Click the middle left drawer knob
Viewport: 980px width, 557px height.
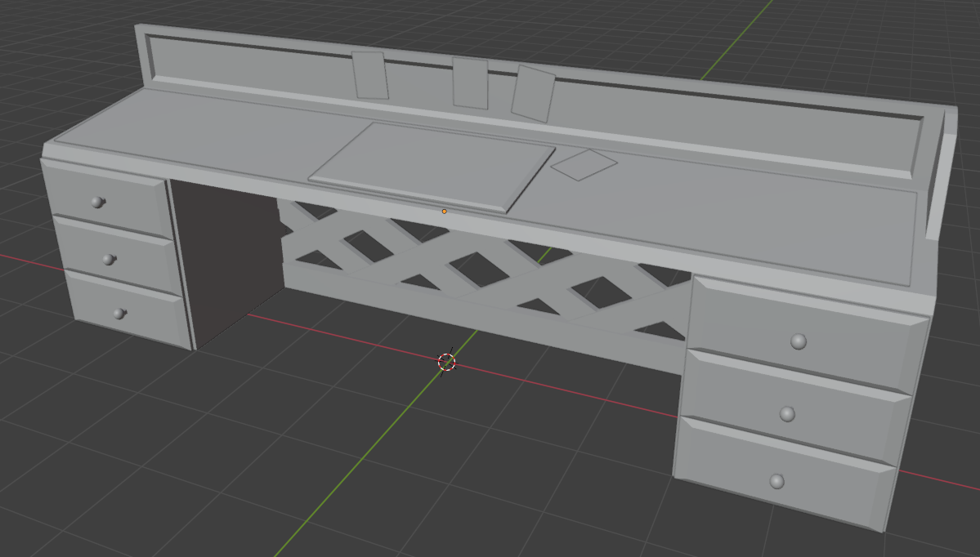click(x=108, y=259)
